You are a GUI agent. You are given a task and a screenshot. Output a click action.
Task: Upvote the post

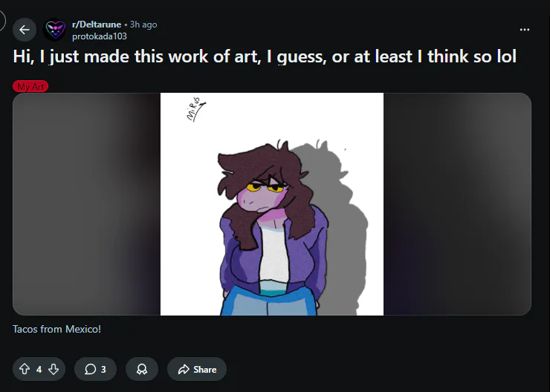coord(24,369)
